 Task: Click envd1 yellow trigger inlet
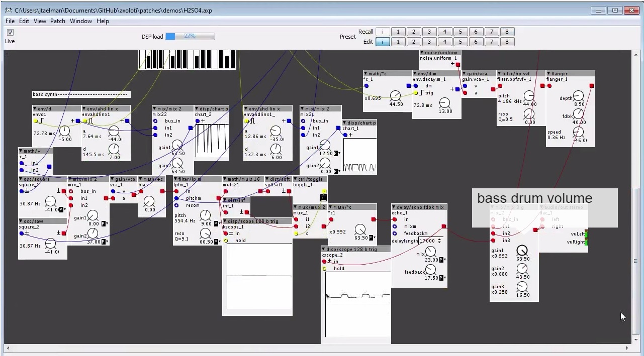(x=36, y=121)
